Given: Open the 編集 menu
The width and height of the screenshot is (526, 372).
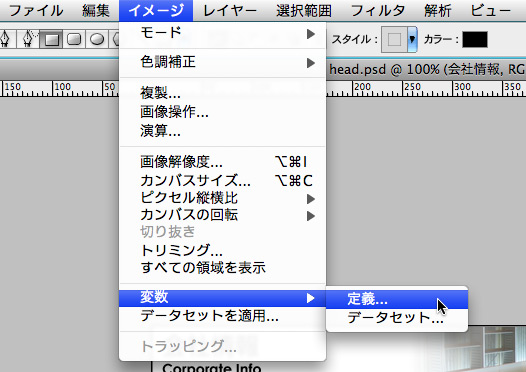Looking at the screenshot, I should 96,11.
